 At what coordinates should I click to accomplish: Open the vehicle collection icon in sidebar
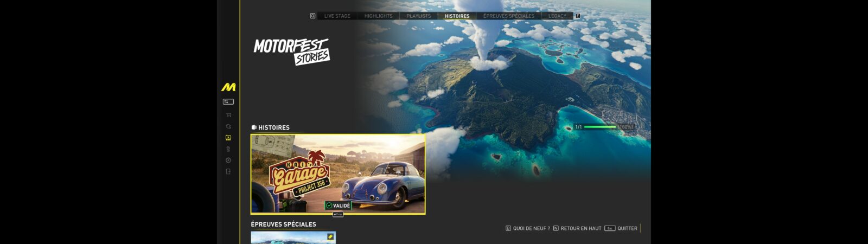228,126
